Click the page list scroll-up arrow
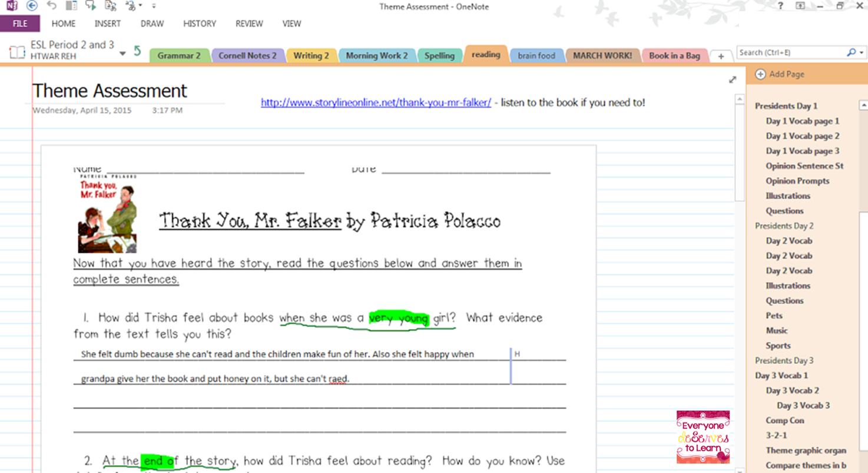This screenshot has width=868, height=473. [863, 105]
